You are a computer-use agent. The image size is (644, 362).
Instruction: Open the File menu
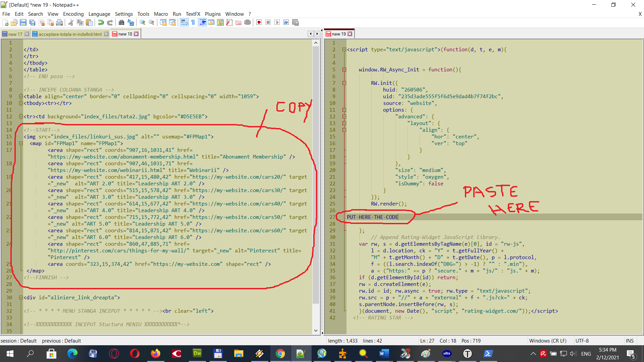point(6,14)
